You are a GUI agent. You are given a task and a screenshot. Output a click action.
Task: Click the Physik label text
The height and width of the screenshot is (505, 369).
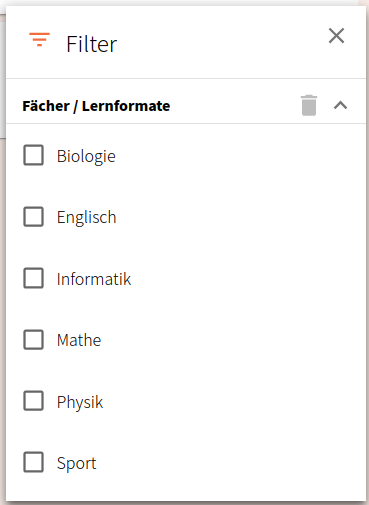80,402
